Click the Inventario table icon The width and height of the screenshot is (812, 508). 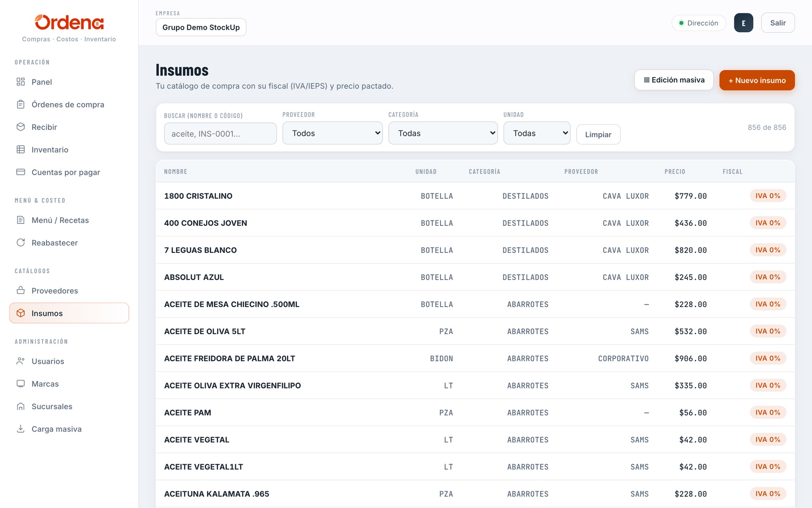point(21,149)
